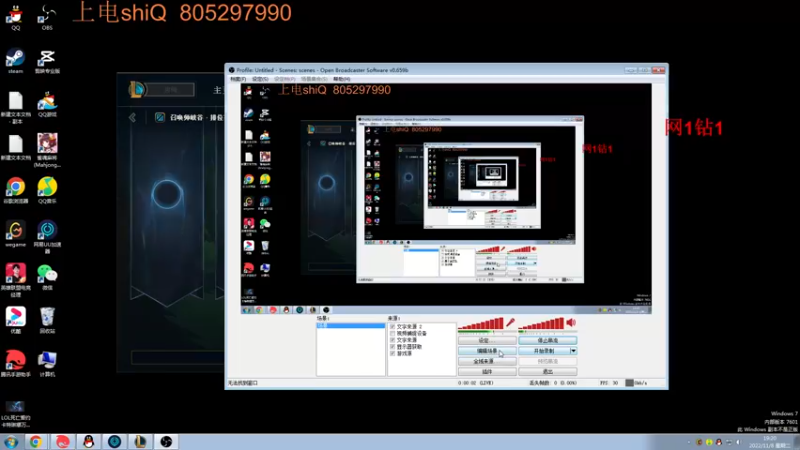800x450 pixels.
Task: Open the Windows Start menu
Action: (11, 442)
